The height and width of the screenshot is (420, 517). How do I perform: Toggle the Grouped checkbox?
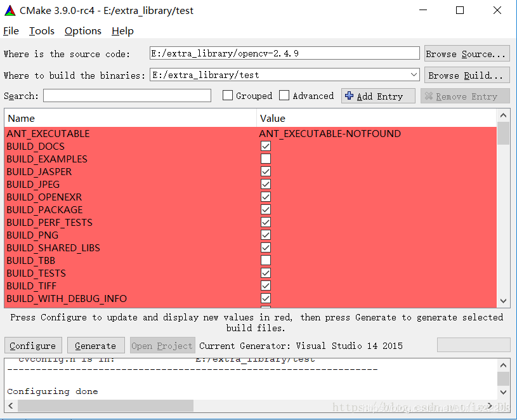coord(228,96)
